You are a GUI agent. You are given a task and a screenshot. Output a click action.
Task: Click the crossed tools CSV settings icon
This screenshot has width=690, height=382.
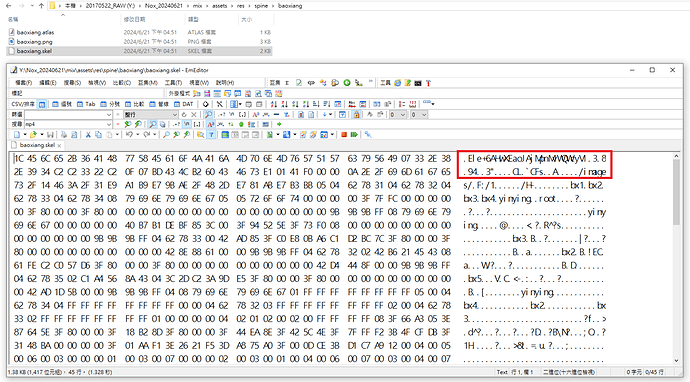click(x=219, y=104)
